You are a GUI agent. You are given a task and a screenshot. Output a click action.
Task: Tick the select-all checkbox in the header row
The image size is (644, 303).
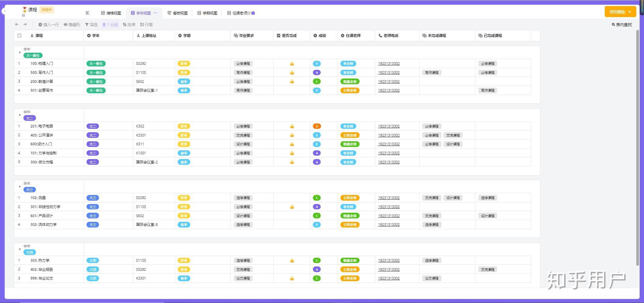pos(19,36)
